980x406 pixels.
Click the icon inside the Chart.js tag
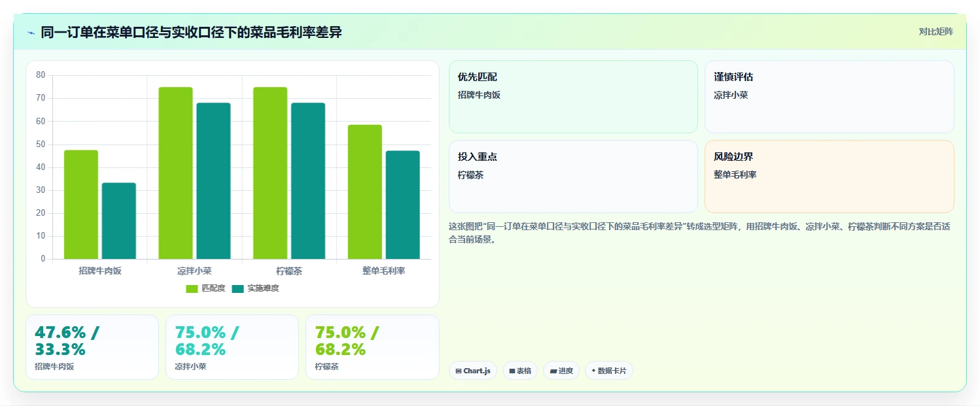[459, 371]
